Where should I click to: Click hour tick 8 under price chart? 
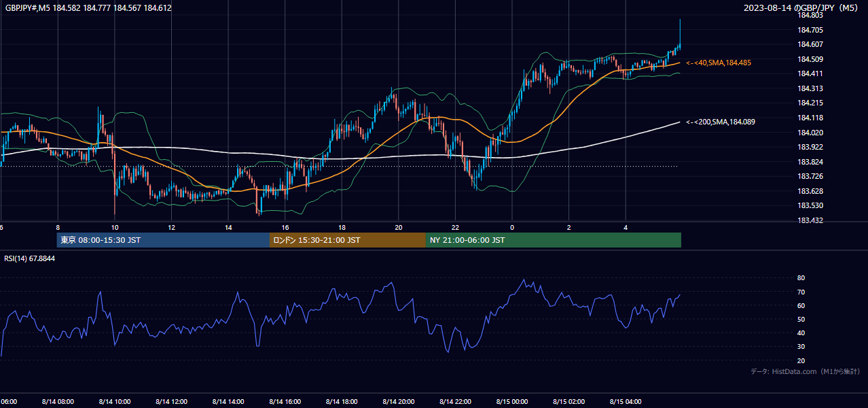pos(58,228)
